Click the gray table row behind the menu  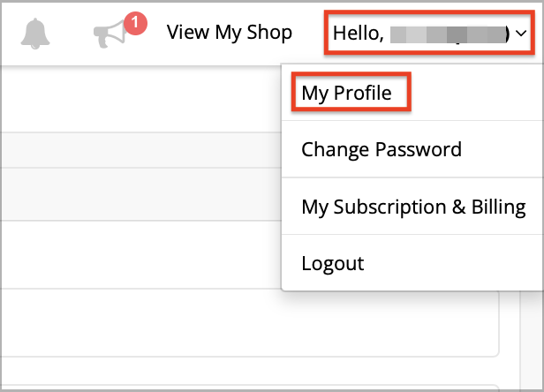(140, 150)
